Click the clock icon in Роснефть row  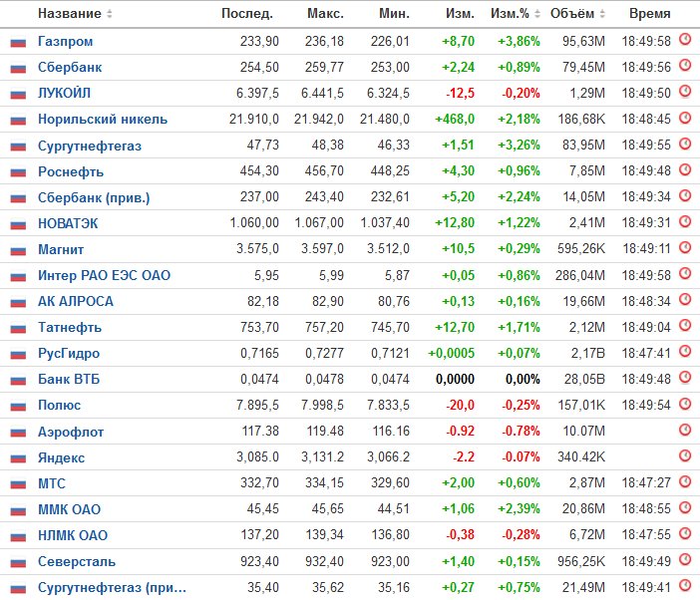click(x=685, y=169)
